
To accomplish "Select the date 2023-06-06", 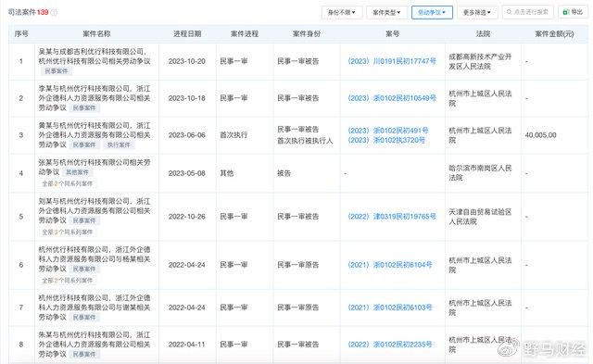I will pos(187,135).
